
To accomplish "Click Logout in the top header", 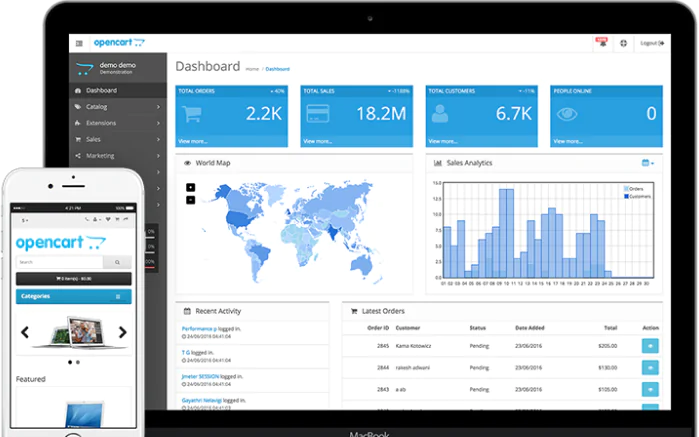I will pyautogui.click(x=652, y=43).
